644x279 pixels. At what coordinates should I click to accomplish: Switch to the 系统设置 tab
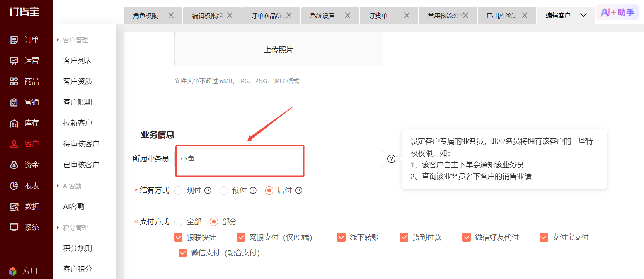click(x=322, y=15)
